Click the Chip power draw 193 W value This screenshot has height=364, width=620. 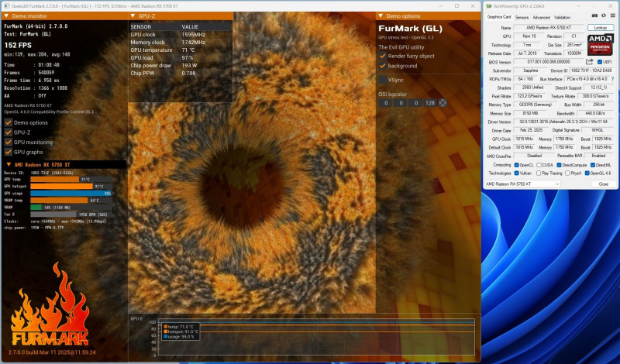pyautogui.click(x=189, y=66)
